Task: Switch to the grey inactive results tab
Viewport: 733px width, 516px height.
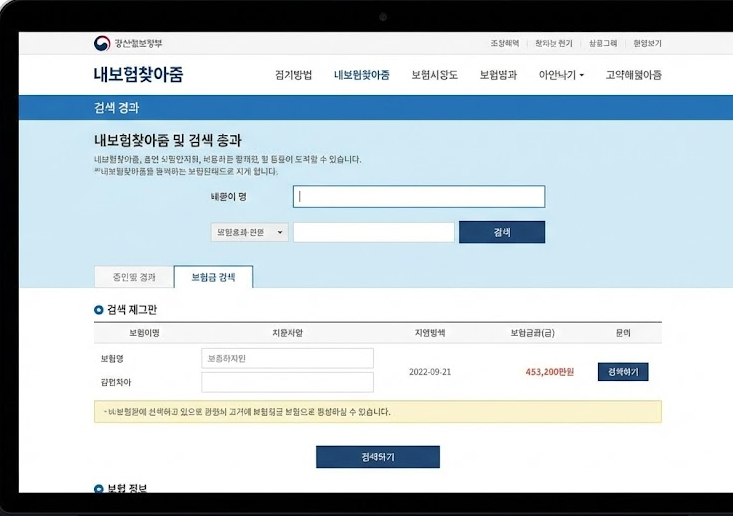Action: click(134, 277)
